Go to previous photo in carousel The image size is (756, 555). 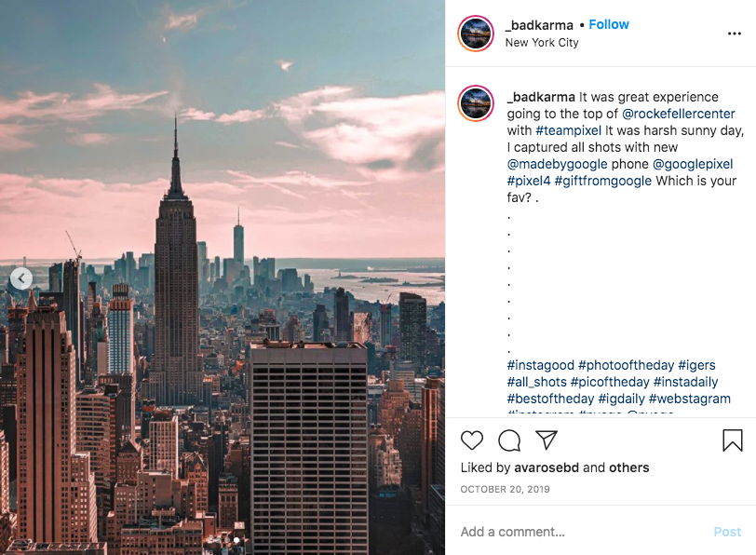coord(21,278)
